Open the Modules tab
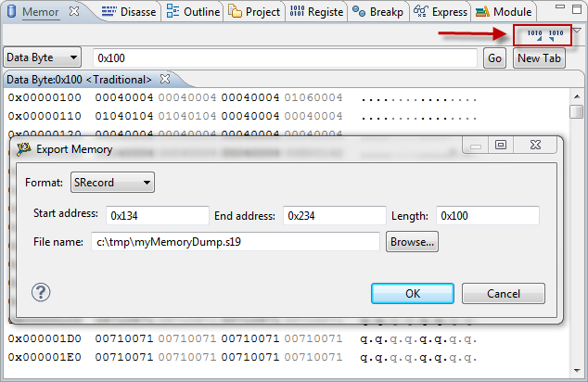This screenshot has width=588, height=382. click(x=505, y=12)
